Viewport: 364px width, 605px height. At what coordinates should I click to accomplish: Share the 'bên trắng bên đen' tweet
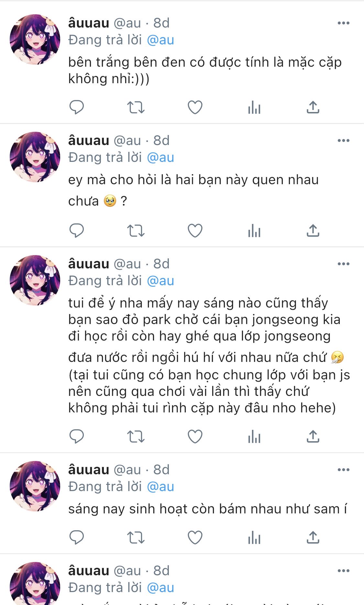pos(313,107)
